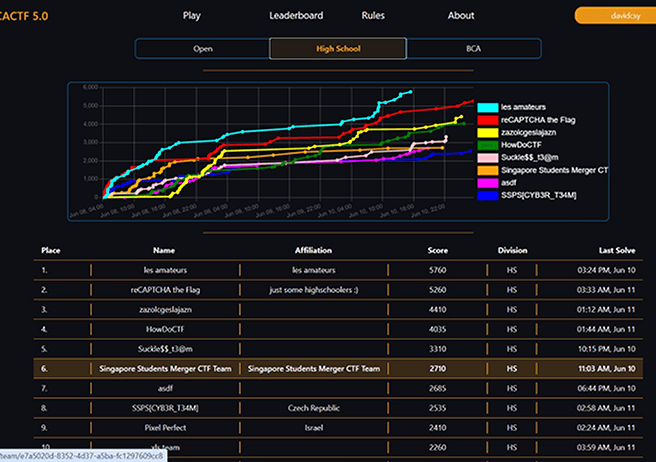Toggle the green HowDoCTF legend swatch
The image size is (656, 462).
(x=488, y=145)
